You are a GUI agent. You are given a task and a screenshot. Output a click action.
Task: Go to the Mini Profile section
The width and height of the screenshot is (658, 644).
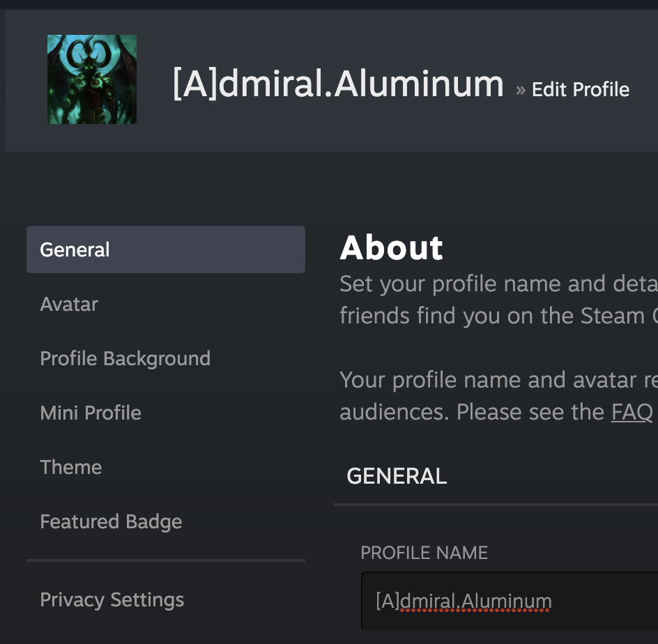click(x=91, y=413)
